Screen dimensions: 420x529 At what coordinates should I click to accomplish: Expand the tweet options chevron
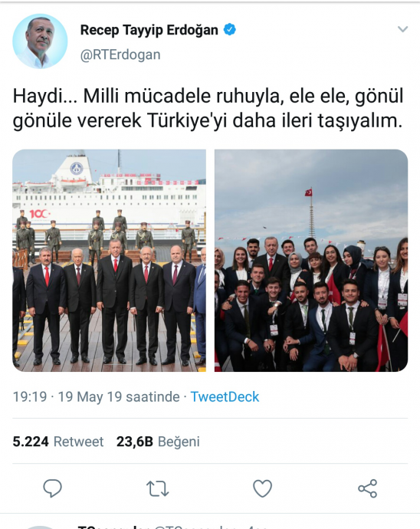(x=403, y=29)
